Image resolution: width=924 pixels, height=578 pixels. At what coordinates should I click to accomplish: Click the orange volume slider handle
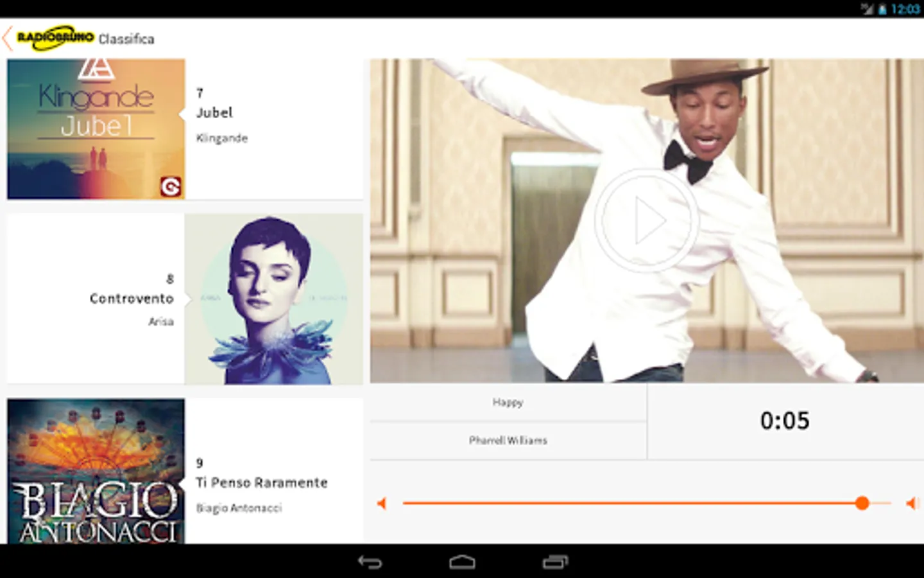click(862, 504)
